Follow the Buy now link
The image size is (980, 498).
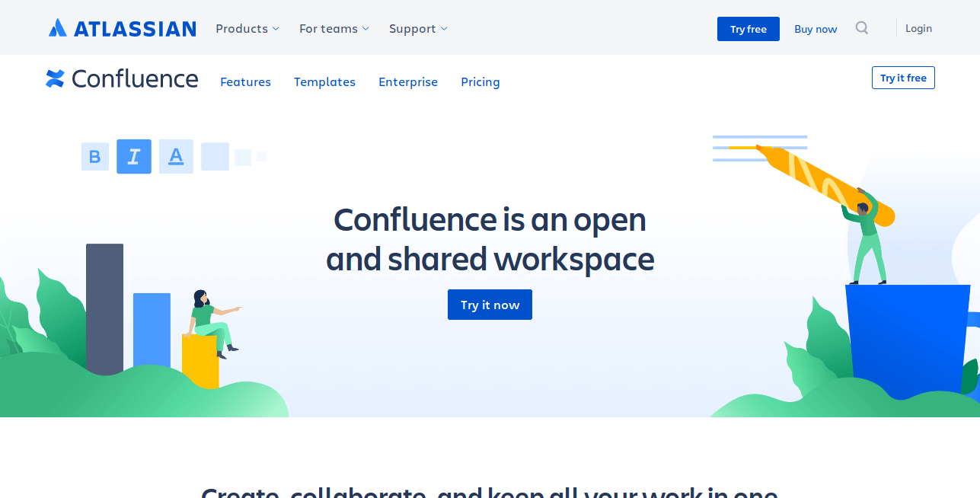pos(816,29)
